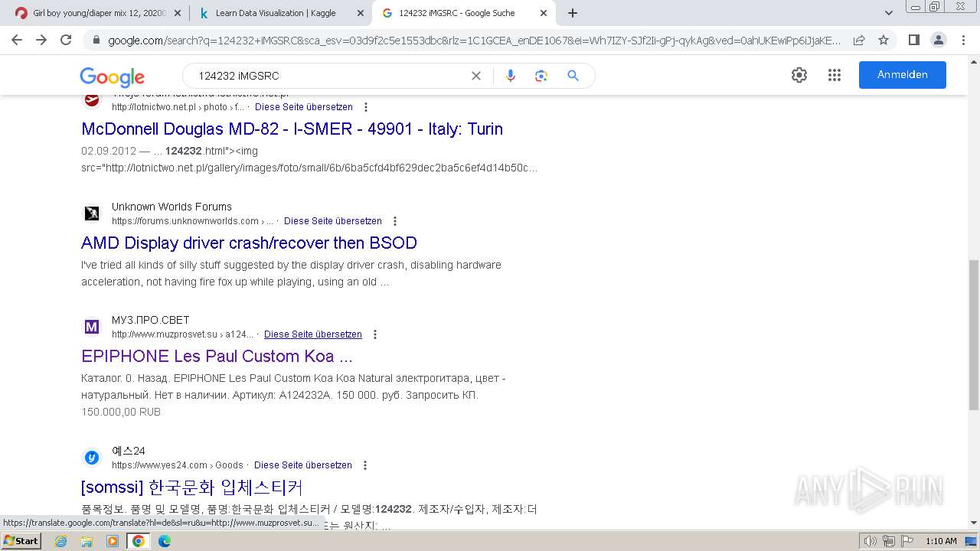Click inside the Google search field

point(329,76)
